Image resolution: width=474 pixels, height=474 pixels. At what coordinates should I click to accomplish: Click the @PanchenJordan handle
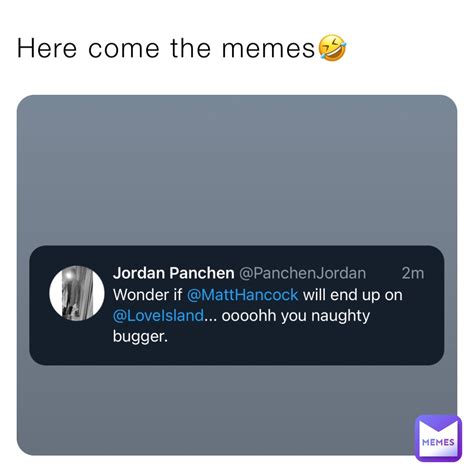pos(303,273)
